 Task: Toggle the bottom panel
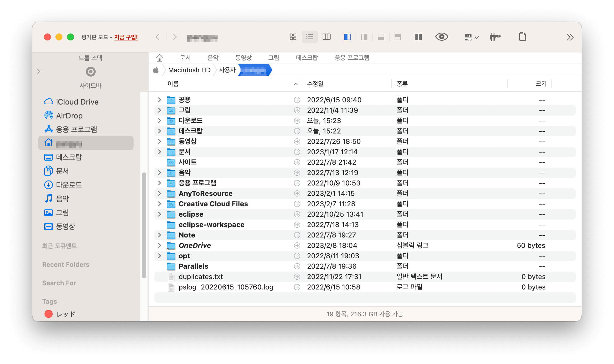coord(381,37)
